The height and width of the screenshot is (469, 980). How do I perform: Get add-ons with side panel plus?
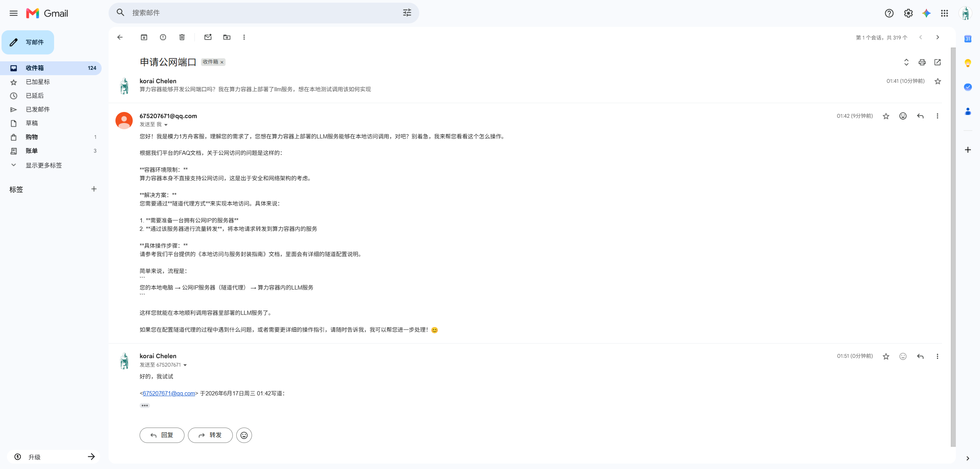click(968, 150)
